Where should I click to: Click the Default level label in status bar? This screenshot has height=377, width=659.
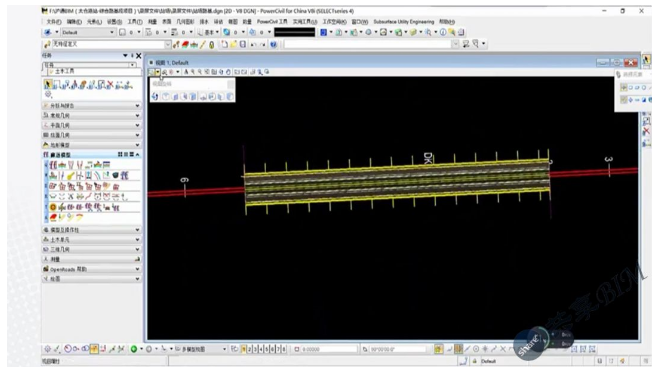[488, 361]
